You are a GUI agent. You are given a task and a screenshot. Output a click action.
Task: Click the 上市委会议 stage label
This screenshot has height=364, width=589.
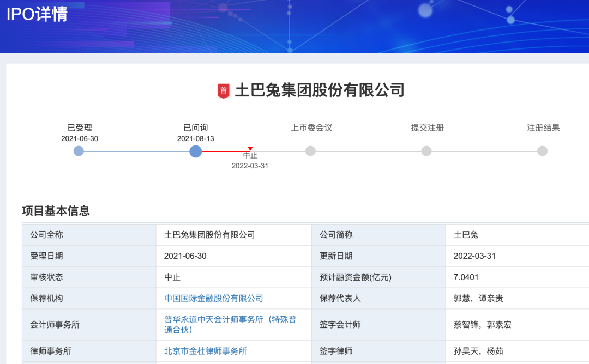[x=311, y=128]
